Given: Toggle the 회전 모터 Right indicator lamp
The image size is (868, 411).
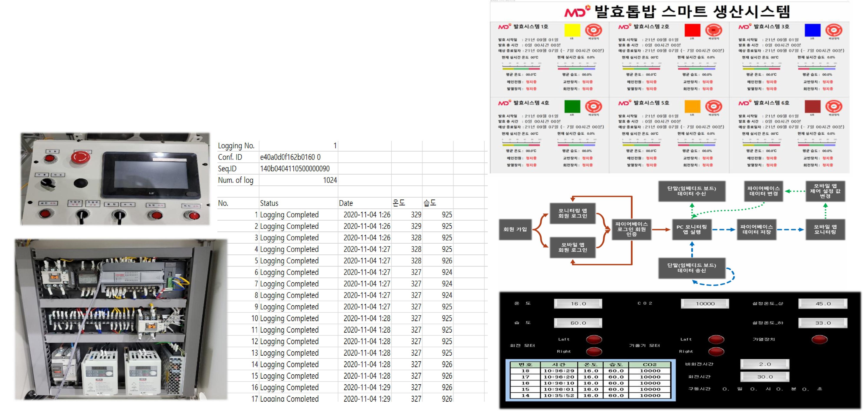Looking at the screenshot, I should pyautogui.click(x=594, y=352).
